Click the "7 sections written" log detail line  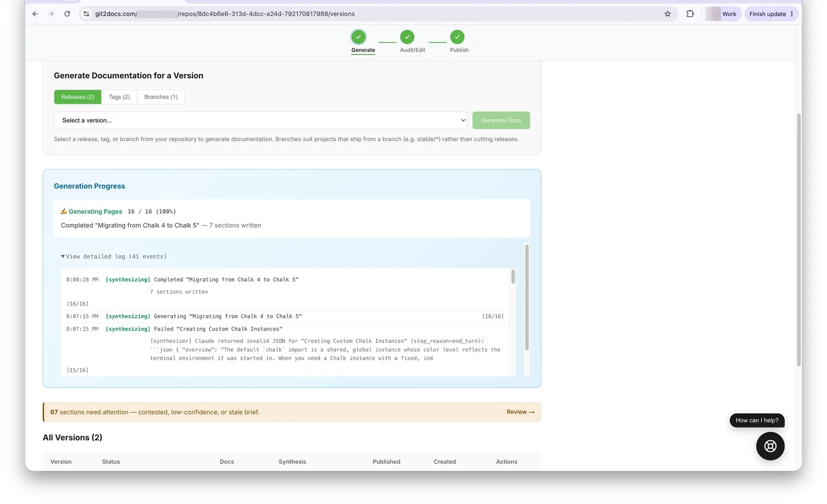click(x=179, y=292)
